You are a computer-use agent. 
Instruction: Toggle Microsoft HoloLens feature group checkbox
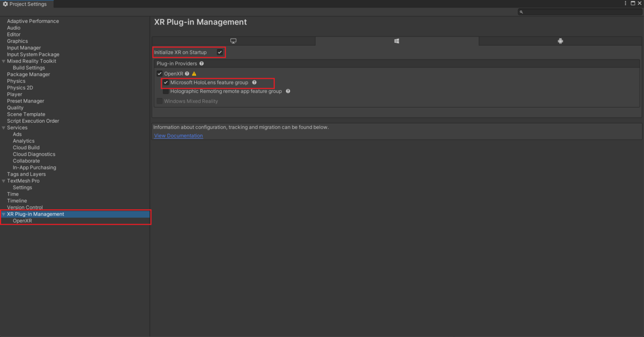coord(166,83)
